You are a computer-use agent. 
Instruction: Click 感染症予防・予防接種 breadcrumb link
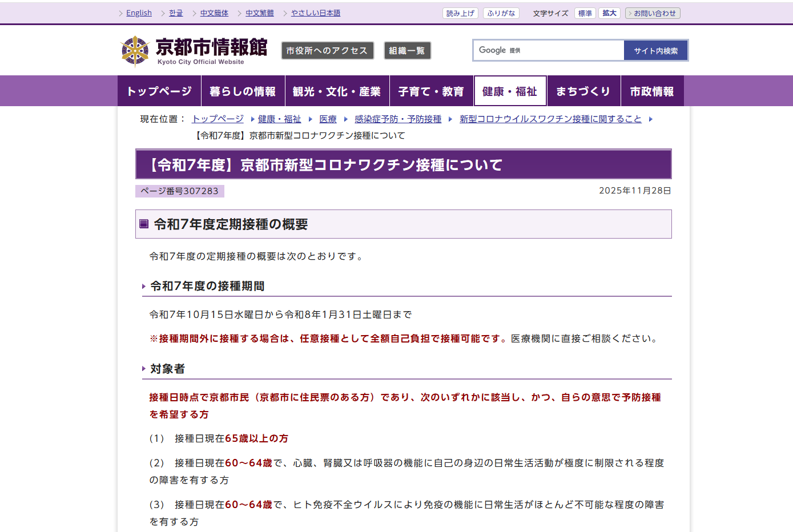[398, 119]
